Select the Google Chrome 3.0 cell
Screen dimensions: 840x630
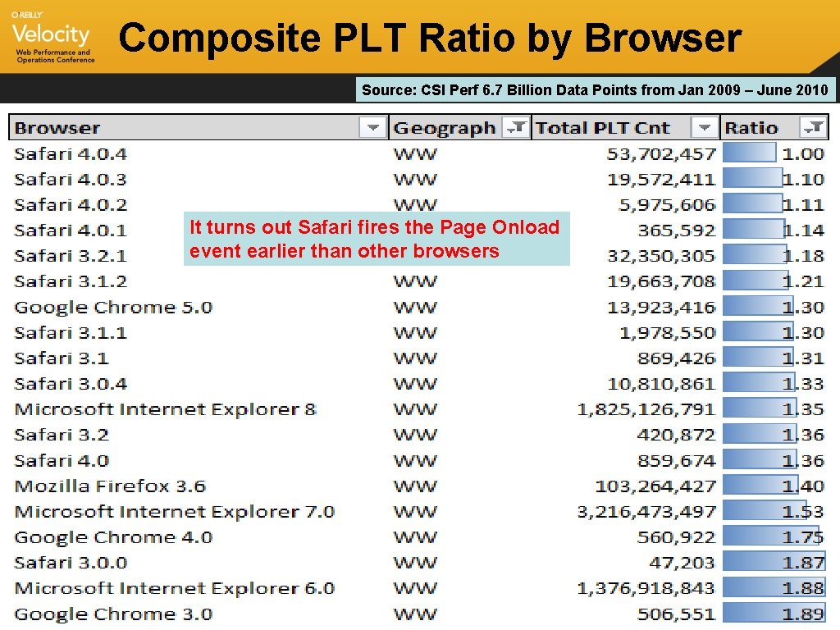click(x=113, y=614)
